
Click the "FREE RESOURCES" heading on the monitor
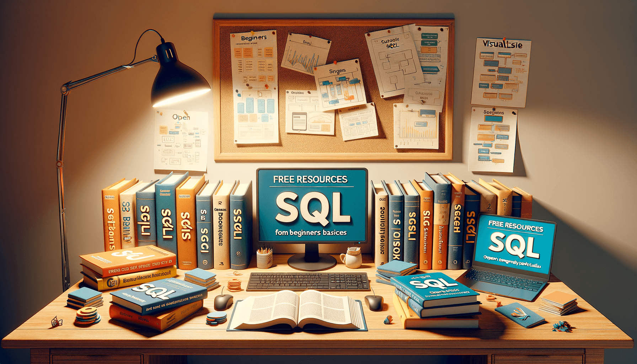pos(310,179)
